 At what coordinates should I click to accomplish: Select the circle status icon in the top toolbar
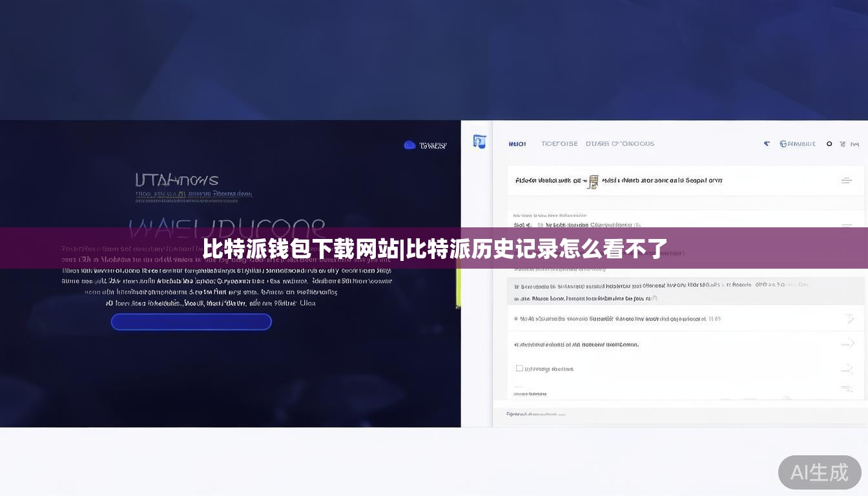(x=829, y=144)
